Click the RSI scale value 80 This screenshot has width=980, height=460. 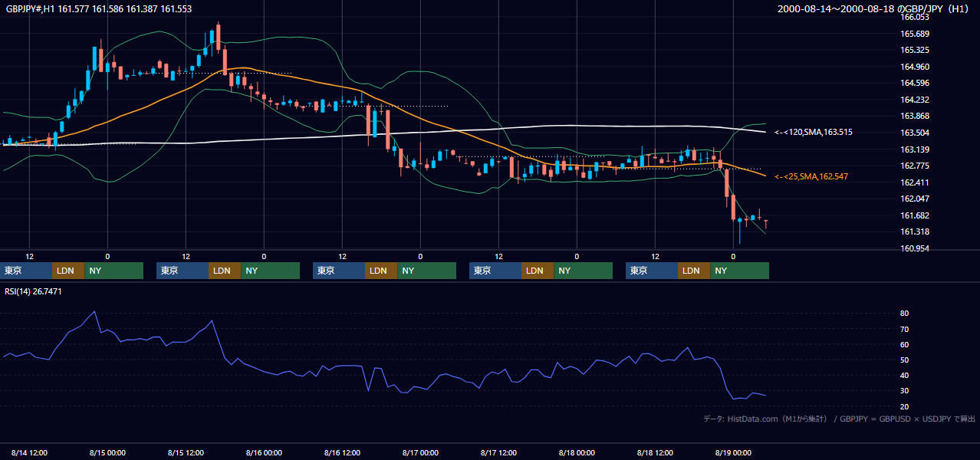coord(905,314)
